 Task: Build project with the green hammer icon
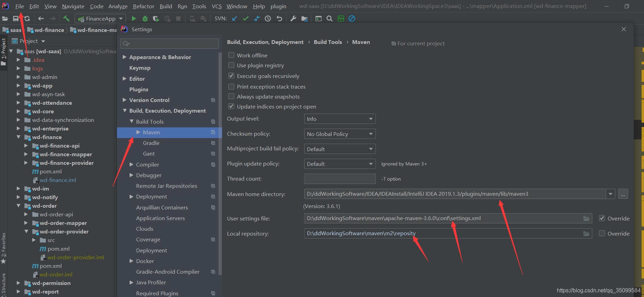[x=66, y=19]
